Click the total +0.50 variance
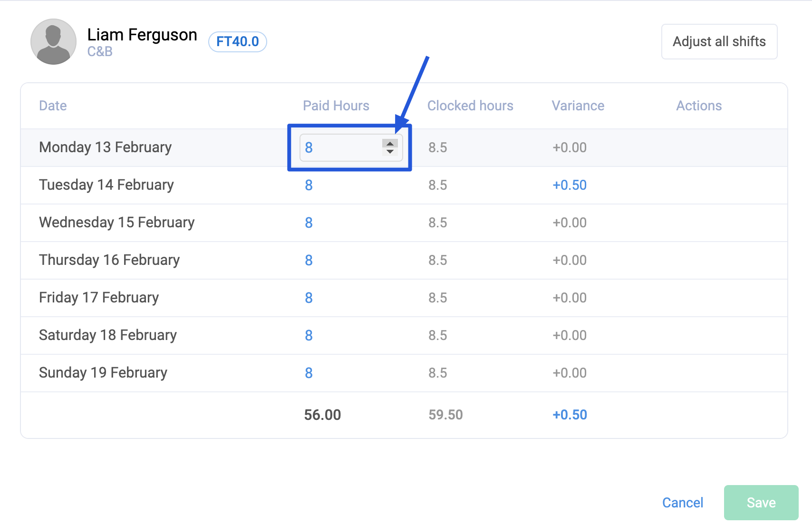 click(x=569, y=415)
